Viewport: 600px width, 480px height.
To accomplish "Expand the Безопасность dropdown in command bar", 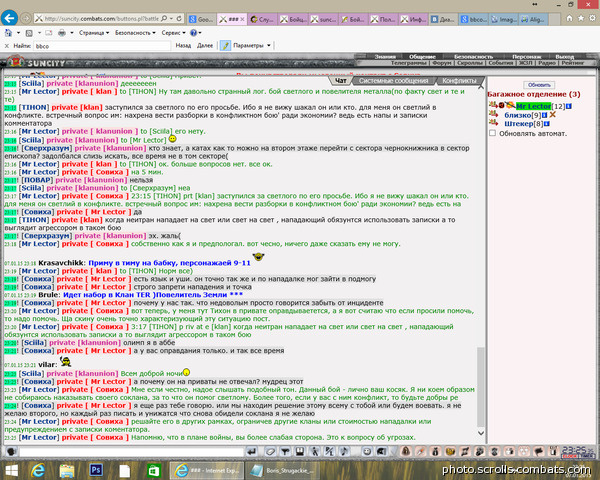I will [135, 33].
